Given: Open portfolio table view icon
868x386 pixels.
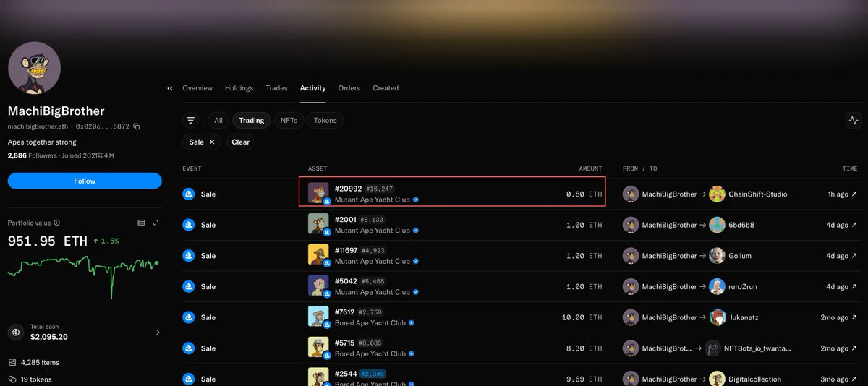Looking at the screenshot, I should point(141,223).
